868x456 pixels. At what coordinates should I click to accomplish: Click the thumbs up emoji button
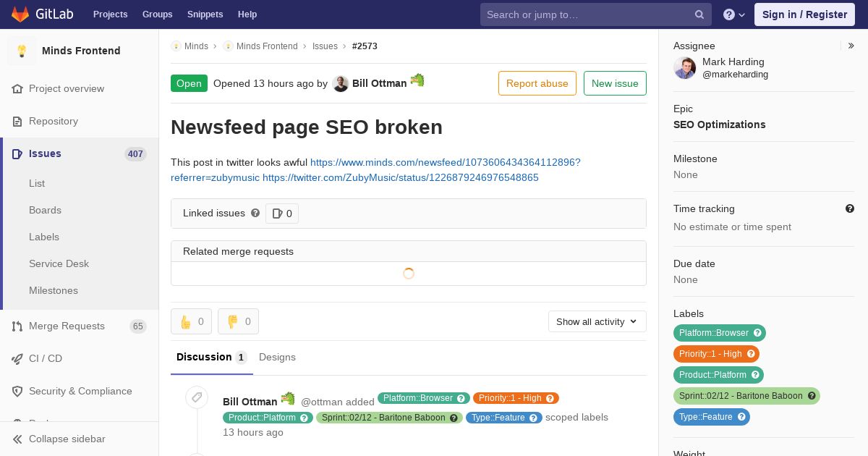[x=191, y=321]
